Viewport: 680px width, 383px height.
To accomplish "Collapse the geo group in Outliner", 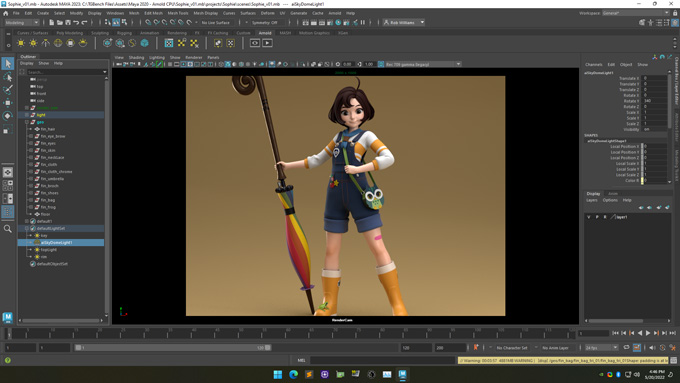I will [x=27, y=122].
